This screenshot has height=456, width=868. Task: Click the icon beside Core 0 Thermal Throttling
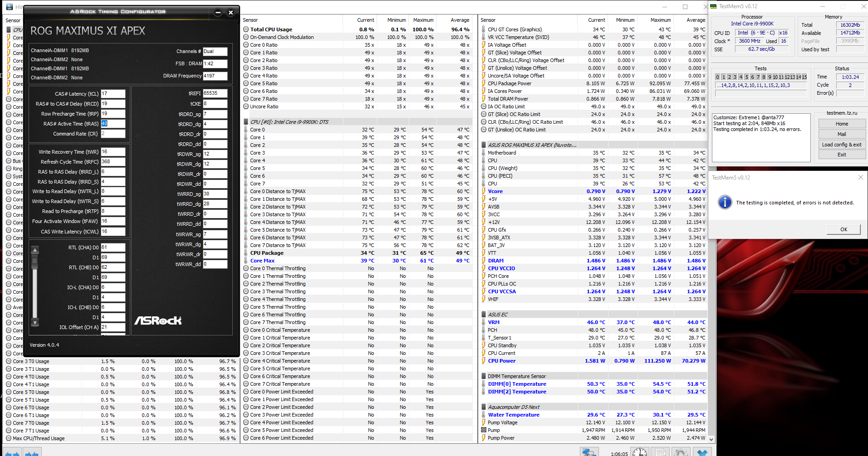pyautogui.click(x=246, y=268)
